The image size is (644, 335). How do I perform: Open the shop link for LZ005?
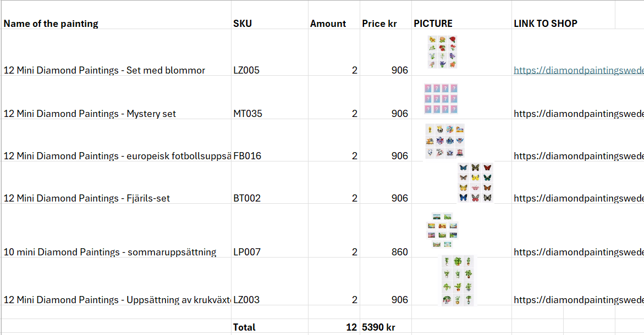pos(577,70)
